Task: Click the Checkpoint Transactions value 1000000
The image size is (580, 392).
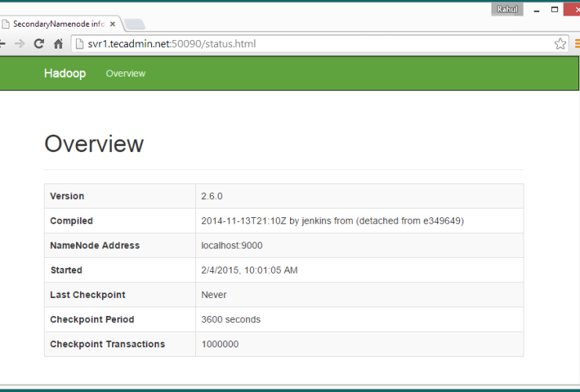Action: coord(220,344)
